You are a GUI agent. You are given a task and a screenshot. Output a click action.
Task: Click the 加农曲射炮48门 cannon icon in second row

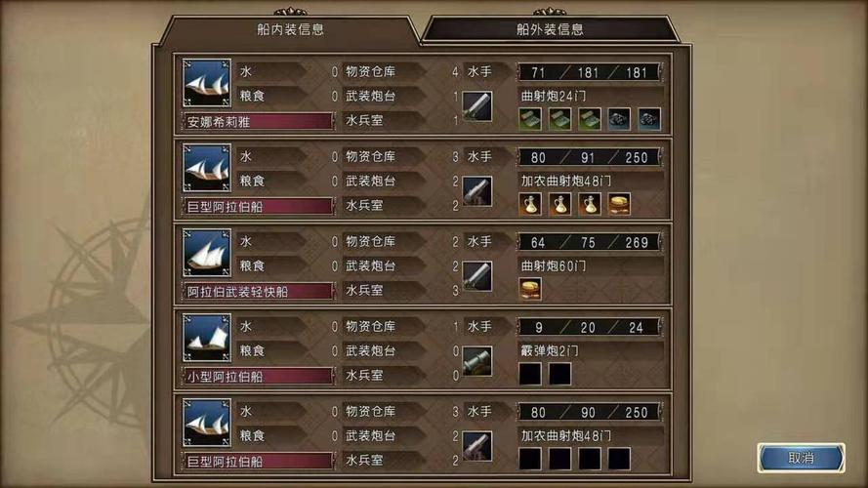[477, 191]
